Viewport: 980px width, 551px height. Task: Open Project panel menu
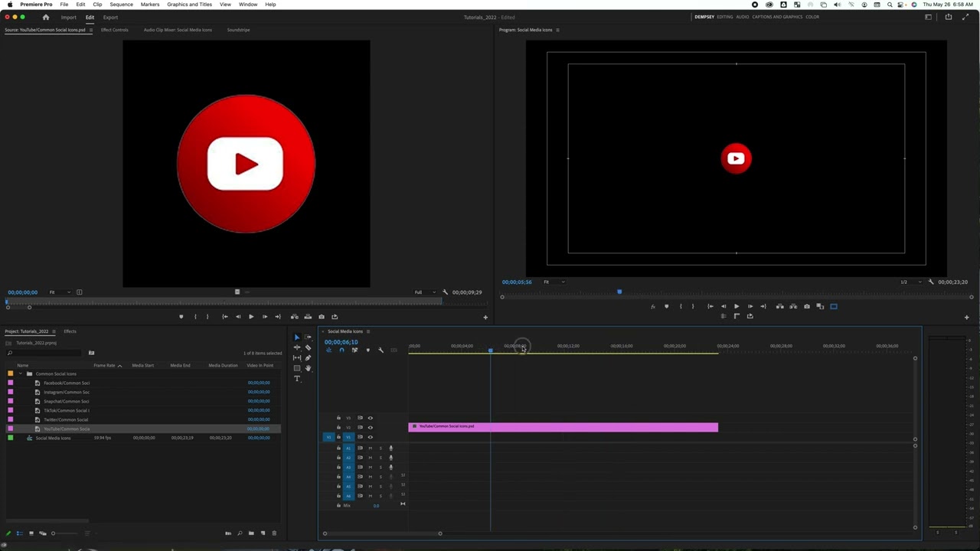[53, 331]
